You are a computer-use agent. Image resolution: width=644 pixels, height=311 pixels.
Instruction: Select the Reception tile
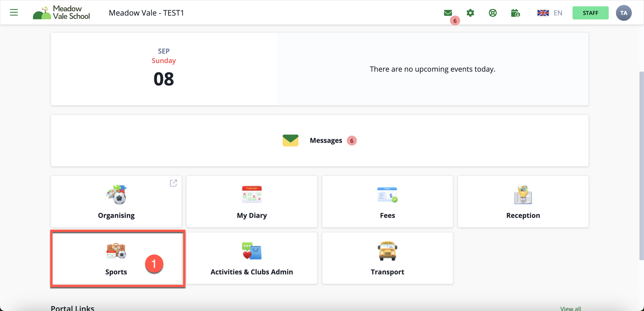coord(523,202)
